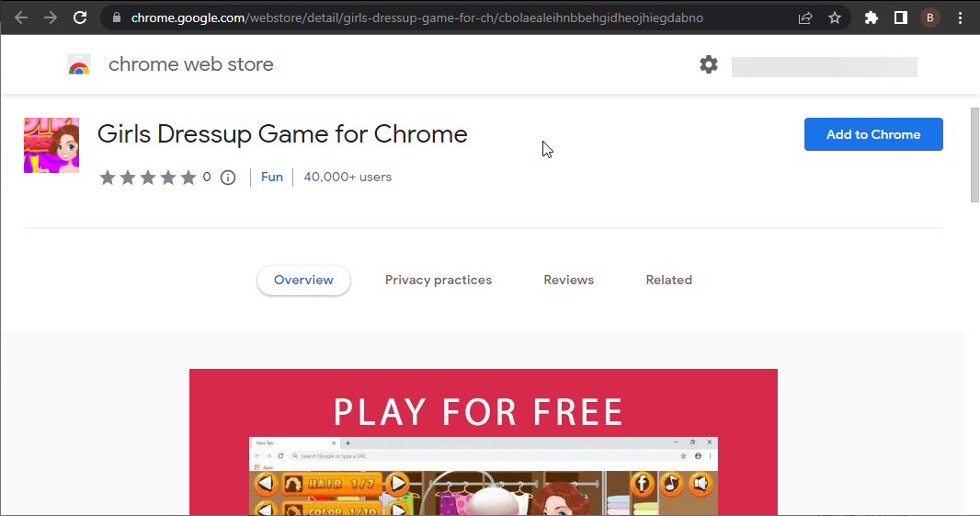The width and height of the screenshot is (980, 516).
Task: Open the profile avatar labeled B
Action: 930,18
